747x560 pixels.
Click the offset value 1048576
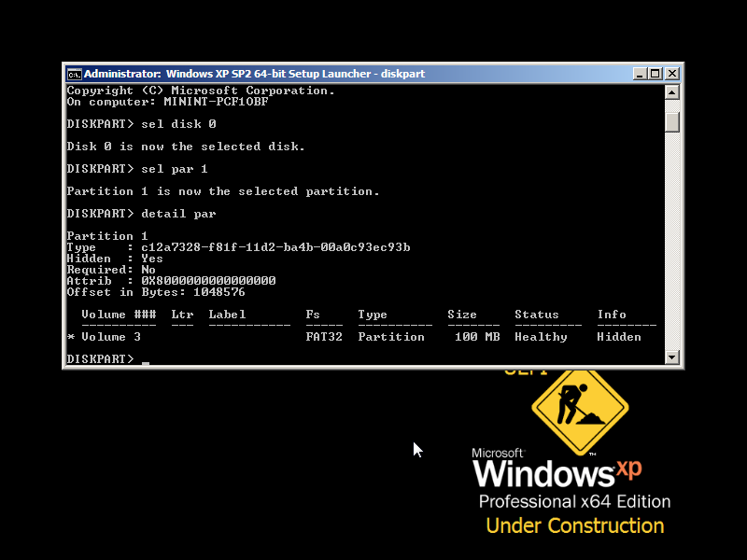pyautogui.click(x=219, y=292)
